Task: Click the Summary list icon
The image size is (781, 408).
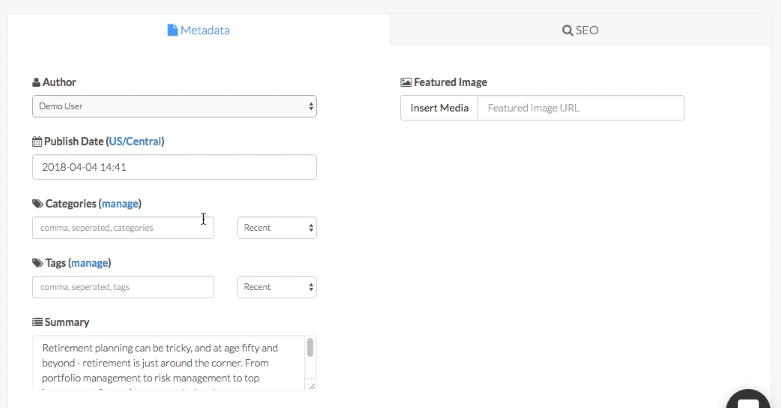Action: 37,322
